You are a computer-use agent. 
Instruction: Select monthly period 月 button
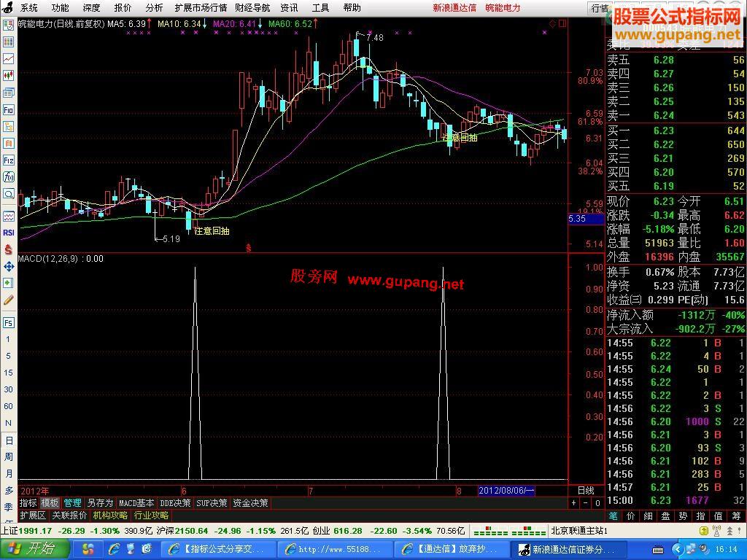pyautogui.click(x=9, y=474)
